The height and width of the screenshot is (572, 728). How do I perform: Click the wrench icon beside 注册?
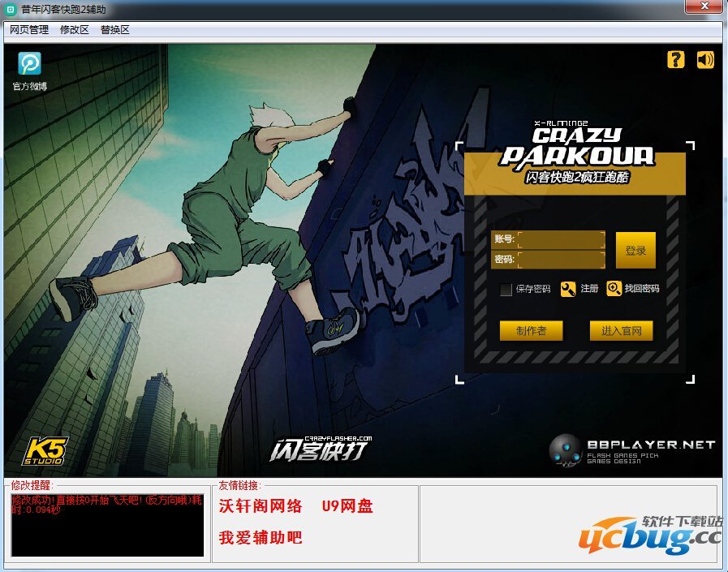(568, 288)
